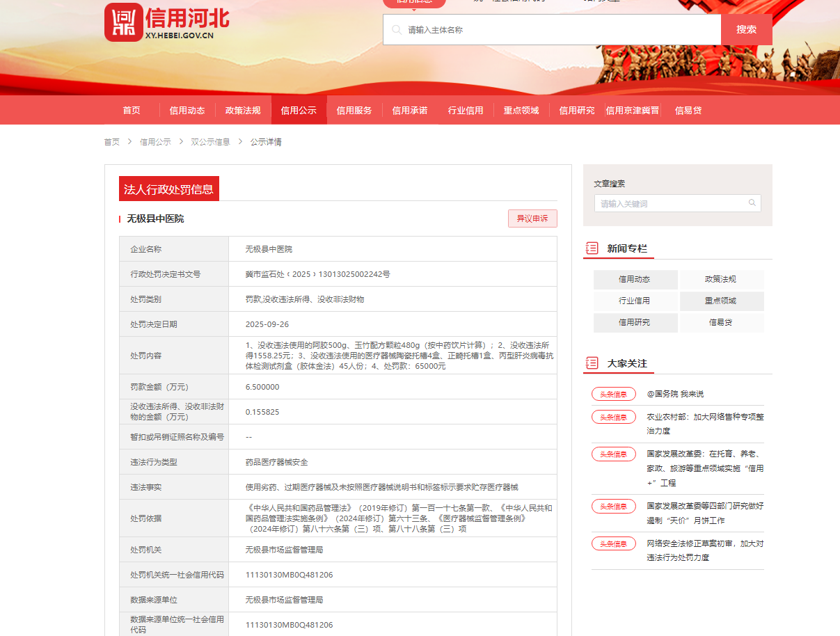This screenshot has height=636, width=840.
Task: Click the 异议申诉 button
Action: click(x=532, y=218)
